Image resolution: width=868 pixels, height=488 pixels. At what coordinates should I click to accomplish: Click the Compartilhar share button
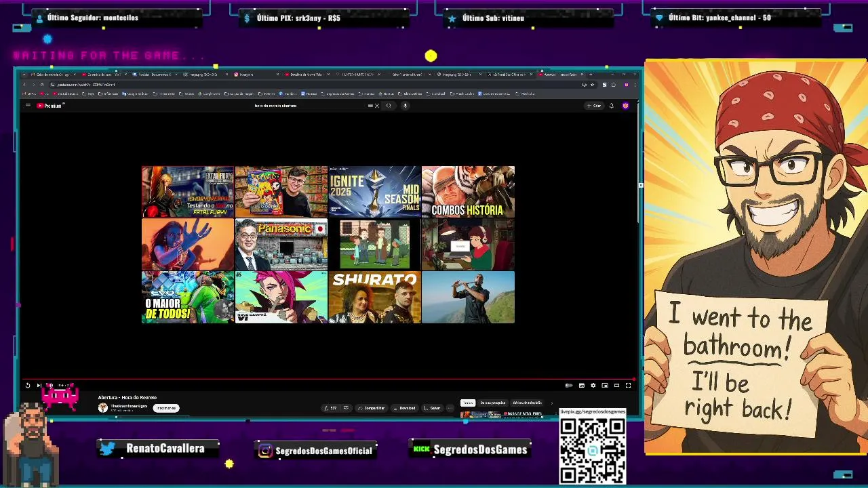coord(371,408)
